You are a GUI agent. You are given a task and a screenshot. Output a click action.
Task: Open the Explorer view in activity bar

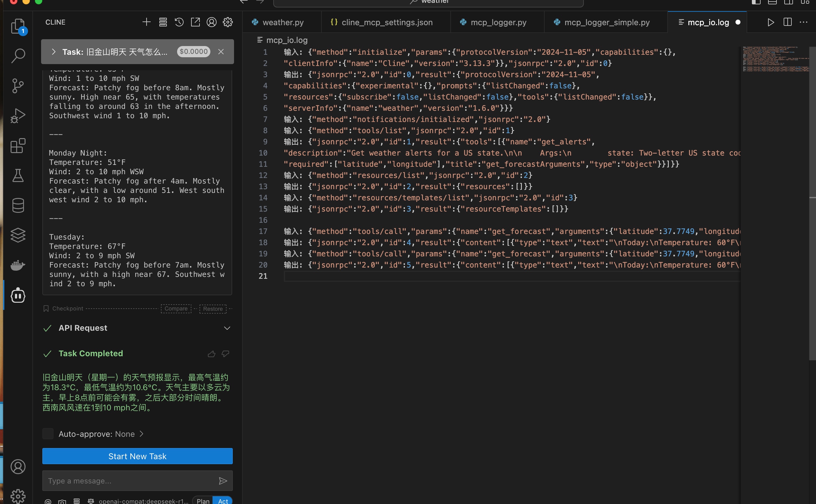click(18, 26)
